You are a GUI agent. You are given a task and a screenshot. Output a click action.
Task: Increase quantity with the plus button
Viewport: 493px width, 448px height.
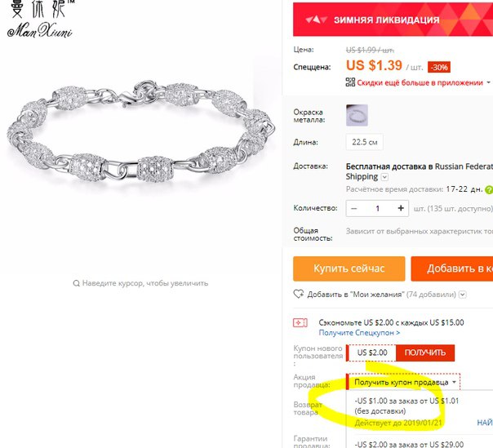401,208
